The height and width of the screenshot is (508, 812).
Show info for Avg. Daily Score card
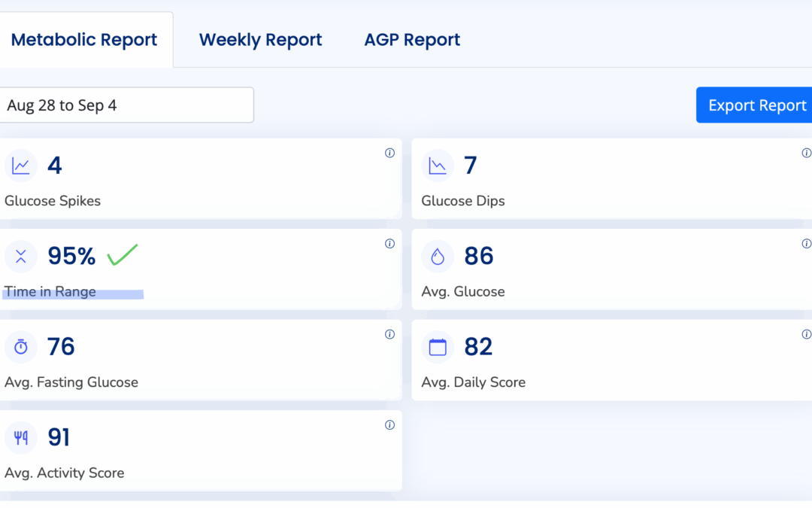[806, 334]
